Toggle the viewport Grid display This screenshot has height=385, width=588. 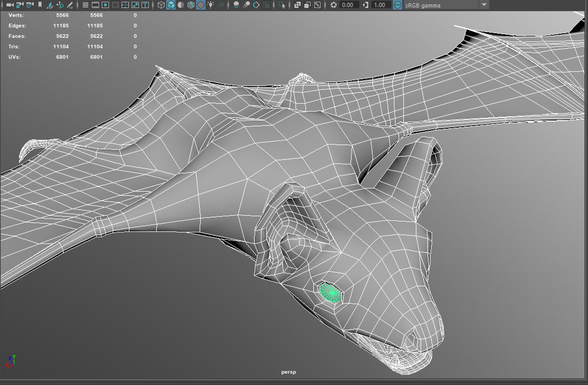[x=85, y=5]
